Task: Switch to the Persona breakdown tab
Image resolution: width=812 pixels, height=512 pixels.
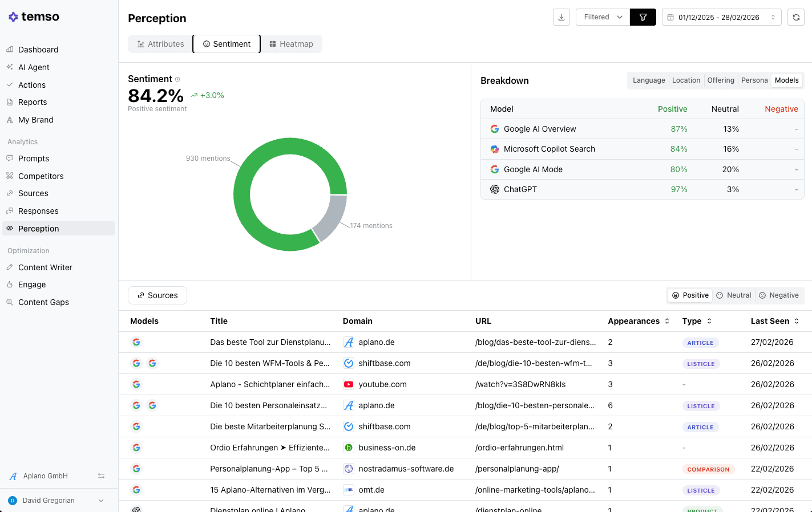Action: pyautogui.click(x=754, y=80)
